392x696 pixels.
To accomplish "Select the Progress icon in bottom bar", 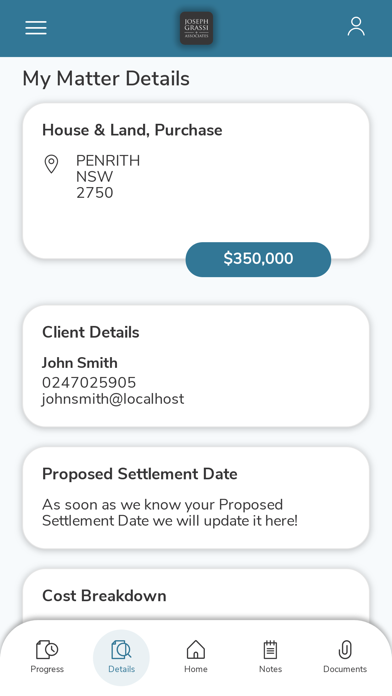I will point(47,649).
